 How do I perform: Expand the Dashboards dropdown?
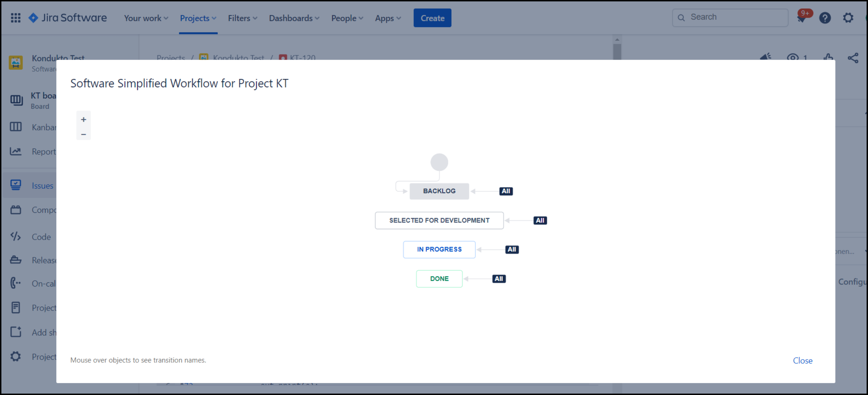pyautogui.click(x=294, y=18)
